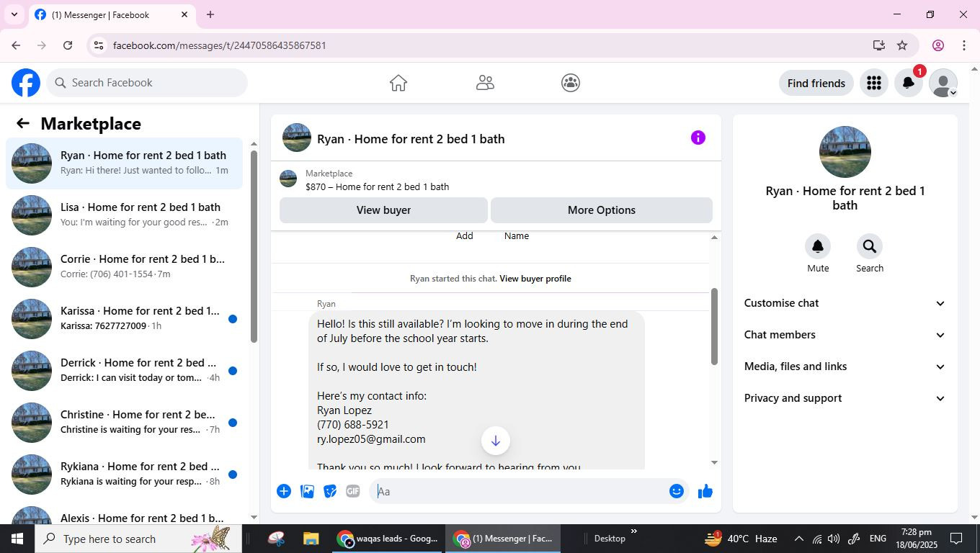Choose a GIF in composer
This screenshot has width=980, height=553.
pos(352,491)
